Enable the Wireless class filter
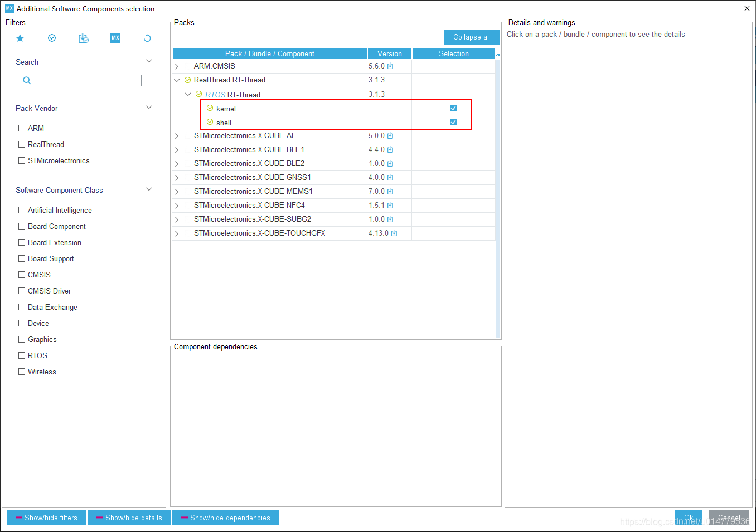The height and width of the screenshot is (532, 756). coord(22,372)
